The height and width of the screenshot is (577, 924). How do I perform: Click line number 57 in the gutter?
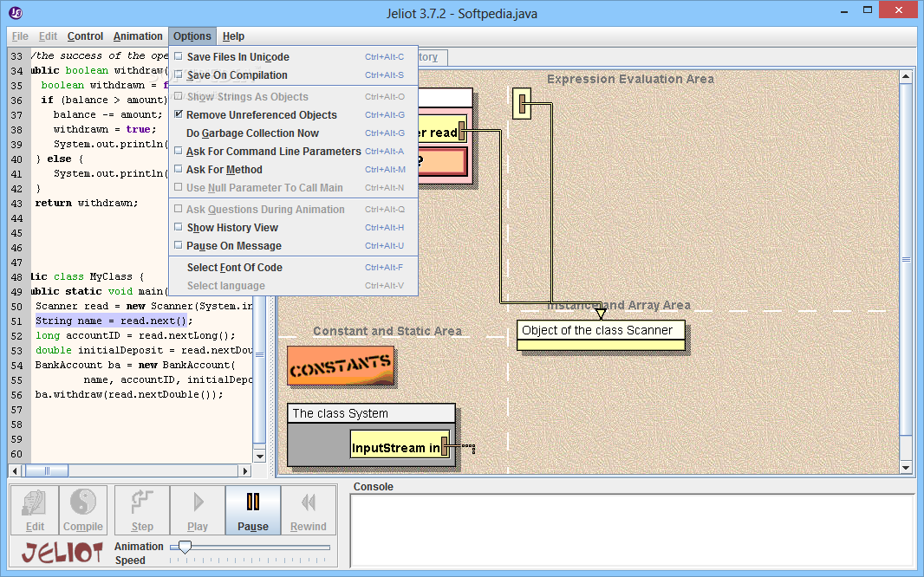pos(16,410)
